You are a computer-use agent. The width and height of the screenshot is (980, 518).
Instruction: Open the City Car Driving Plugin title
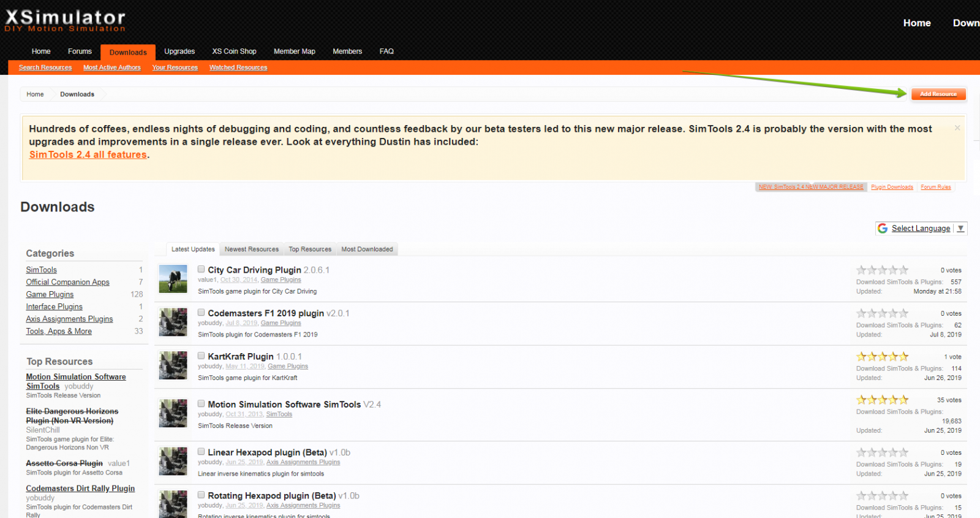click(x=254, y=270)
